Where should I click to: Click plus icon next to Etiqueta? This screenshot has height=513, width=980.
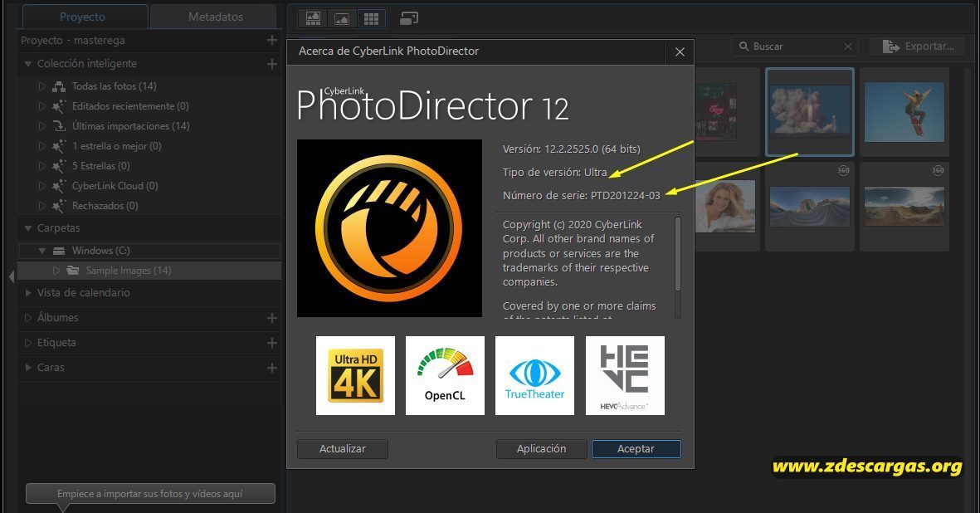coord(272,343)
